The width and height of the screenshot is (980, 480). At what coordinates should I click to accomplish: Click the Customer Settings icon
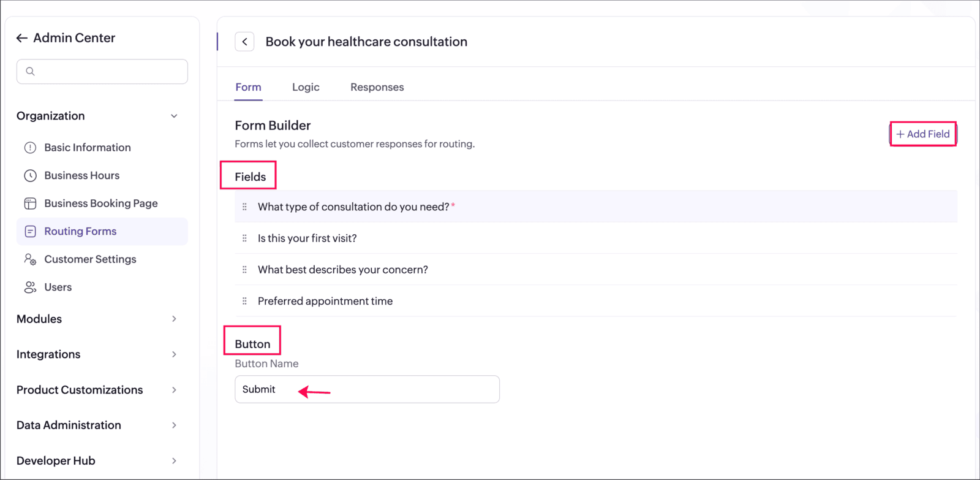pyautogui.click(x=30, y=259)
